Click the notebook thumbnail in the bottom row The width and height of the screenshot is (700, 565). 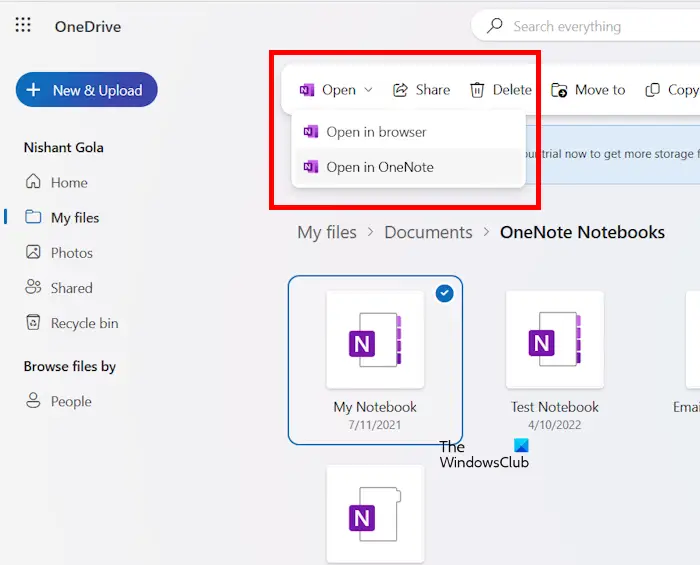[375, 514]
